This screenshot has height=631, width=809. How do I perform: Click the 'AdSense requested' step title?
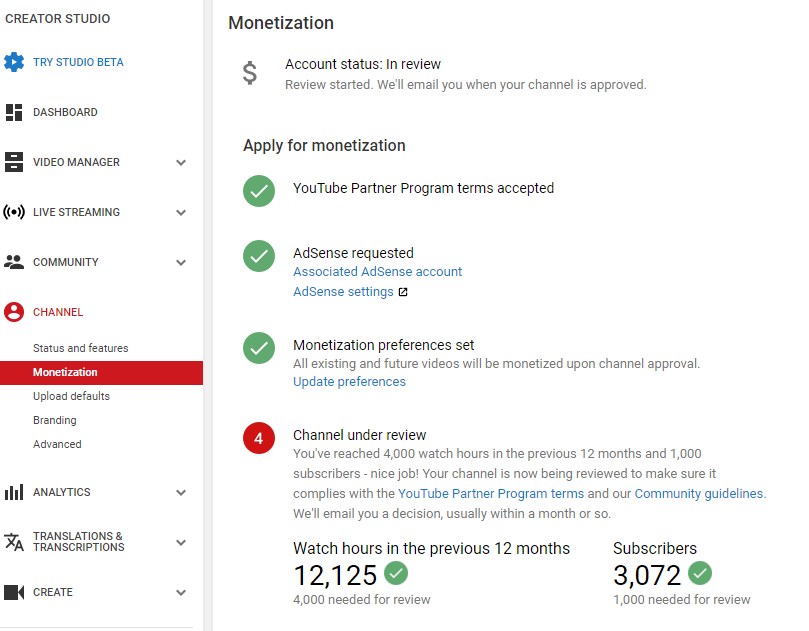[353, 253]
